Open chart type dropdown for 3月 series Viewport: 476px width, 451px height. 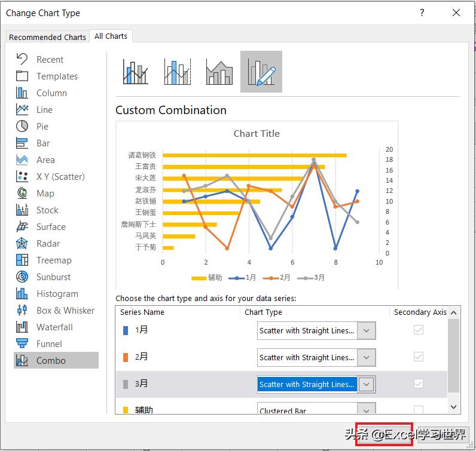[367, 384]
